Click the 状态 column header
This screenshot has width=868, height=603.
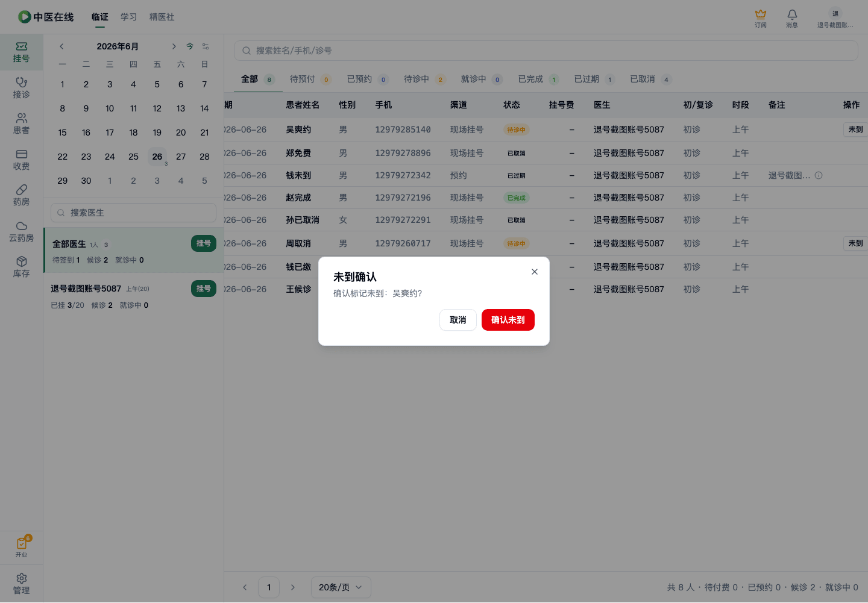pyautogui.click(x=512, y=105)
